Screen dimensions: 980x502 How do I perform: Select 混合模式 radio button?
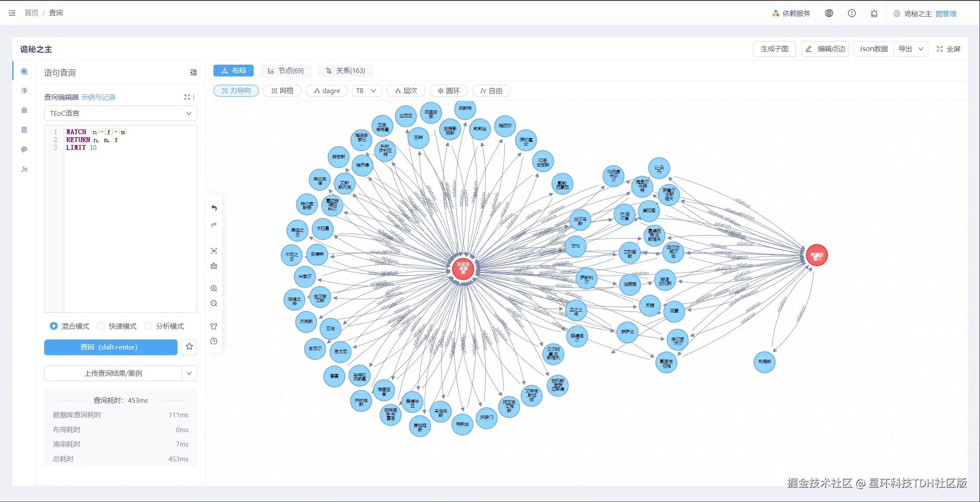point(54,326)
